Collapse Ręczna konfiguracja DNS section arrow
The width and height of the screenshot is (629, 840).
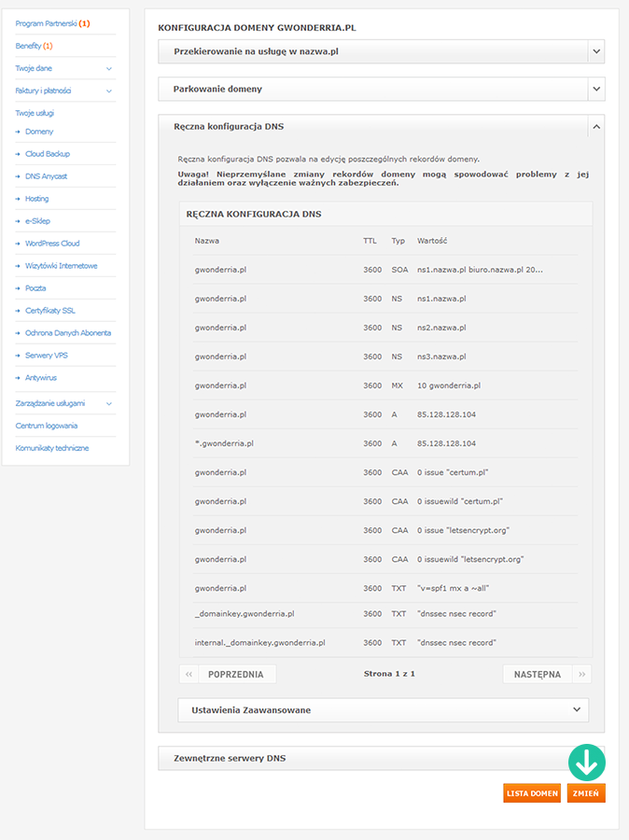tap(596, 127)
